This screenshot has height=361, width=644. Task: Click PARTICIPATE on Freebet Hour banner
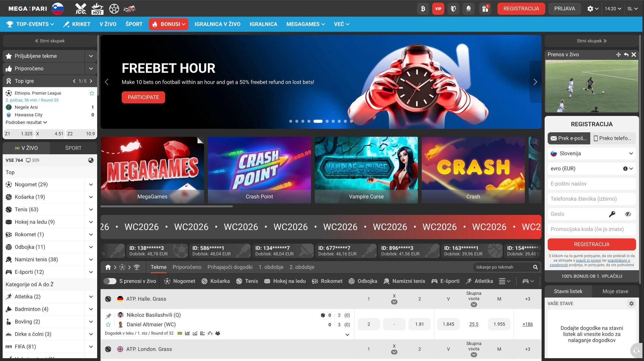[x=143, y=97]
